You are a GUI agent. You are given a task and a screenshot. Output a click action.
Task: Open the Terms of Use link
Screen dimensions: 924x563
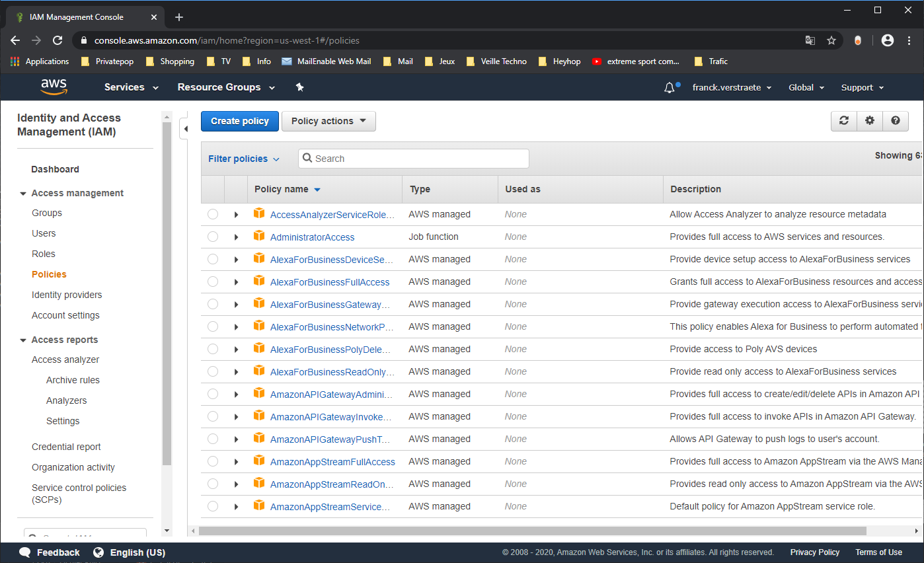[878, 552]
